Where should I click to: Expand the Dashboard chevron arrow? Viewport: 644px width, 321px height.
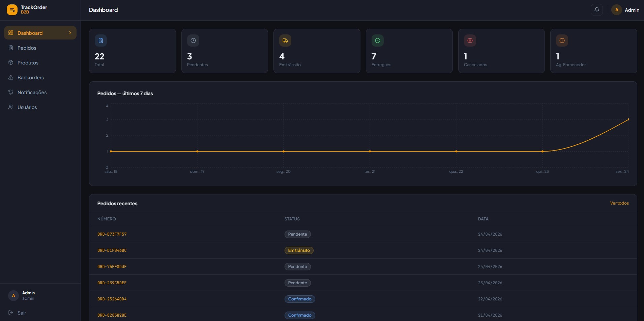(x=70, y=33)
